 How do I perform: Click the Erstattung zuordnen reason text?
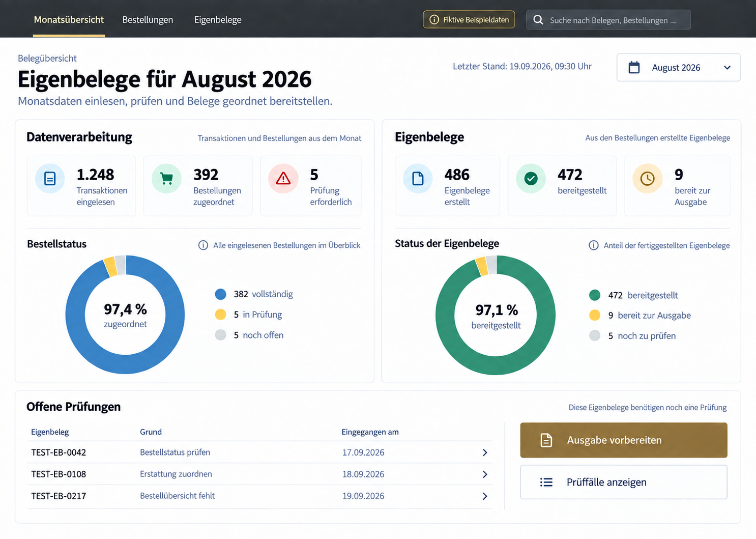tap(176, 474)
